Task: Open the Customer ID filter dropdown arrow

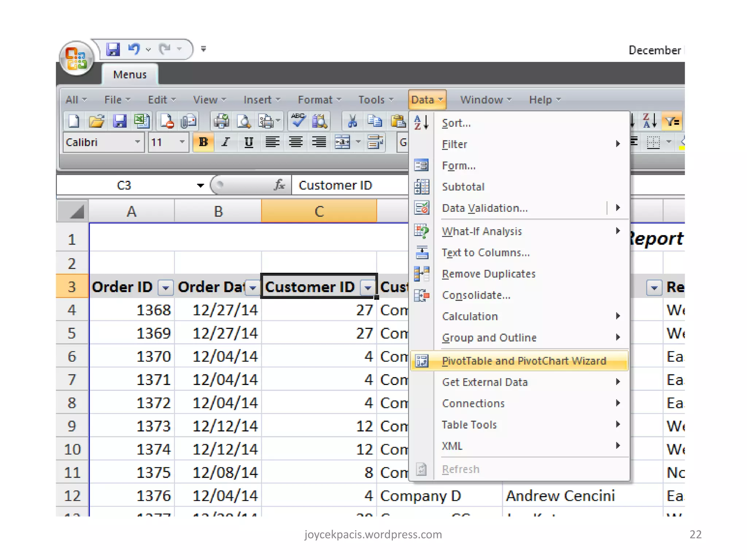Action: tap(368, 288)
